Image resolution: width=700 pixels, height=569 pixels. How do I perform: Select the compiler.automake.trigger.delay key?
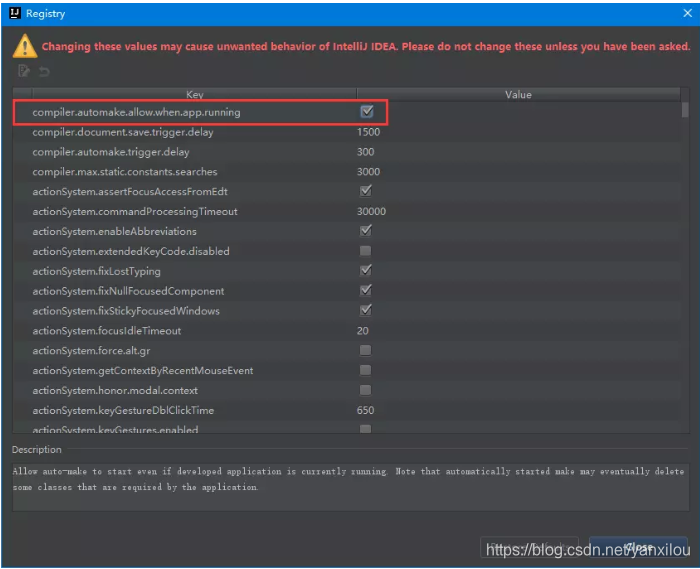click(111, 152)
